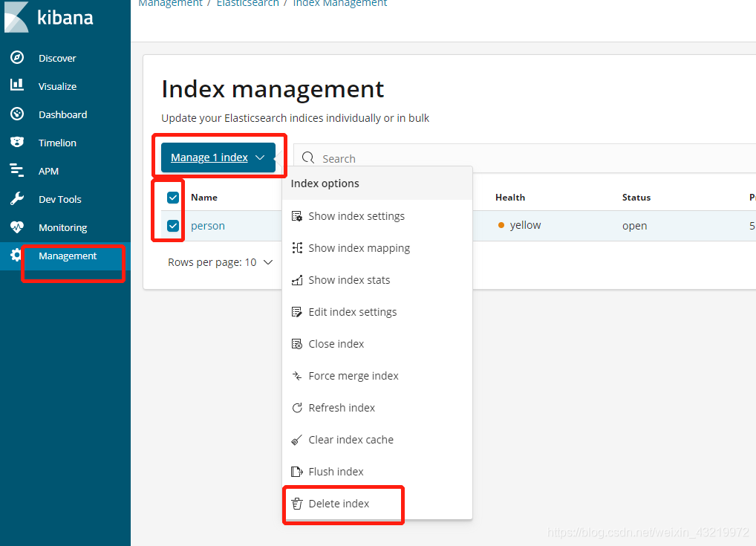Open the Rows per page dropdown
This screenshot has height=546, width=756.
pos(221,262)
